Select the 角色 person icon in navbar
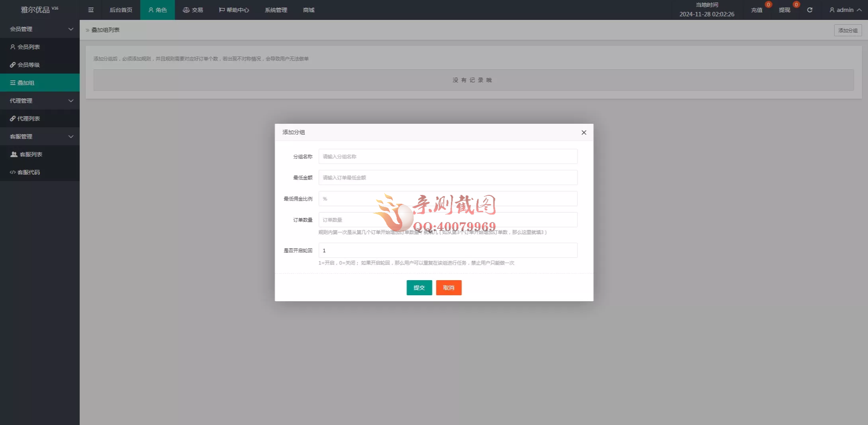 point(150,10)
